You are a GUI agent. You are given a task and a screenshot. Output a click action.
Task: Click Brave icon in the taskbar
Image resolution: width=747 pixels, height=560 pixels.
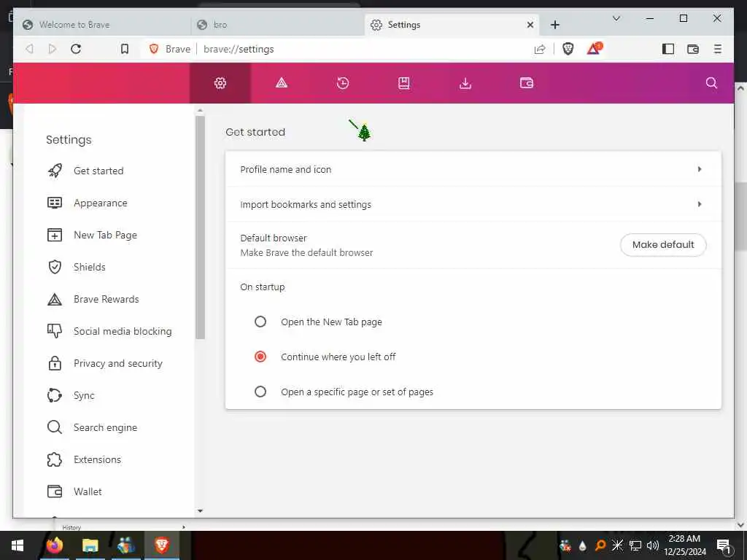click(x=161, y=545)
